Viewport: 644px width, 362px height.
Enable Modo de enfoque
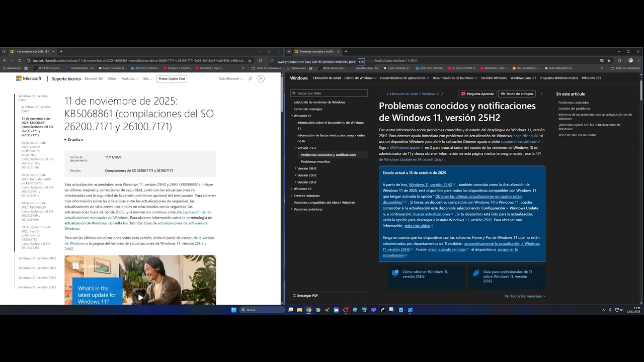pyautogui.click(x=517, y=94)
